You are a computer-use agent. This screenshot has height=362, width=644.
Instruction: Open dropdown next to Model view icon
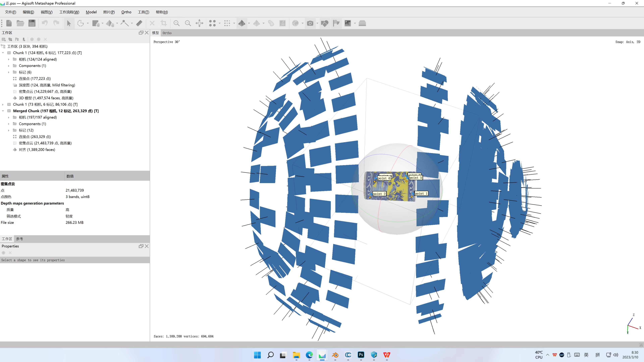tap(249, 23)
